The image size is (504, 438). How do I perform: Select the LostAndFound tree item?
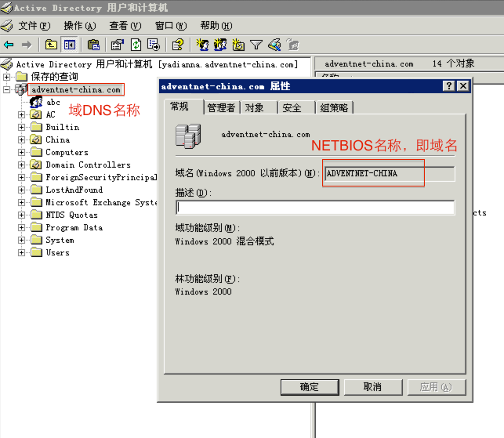[74, 190]
